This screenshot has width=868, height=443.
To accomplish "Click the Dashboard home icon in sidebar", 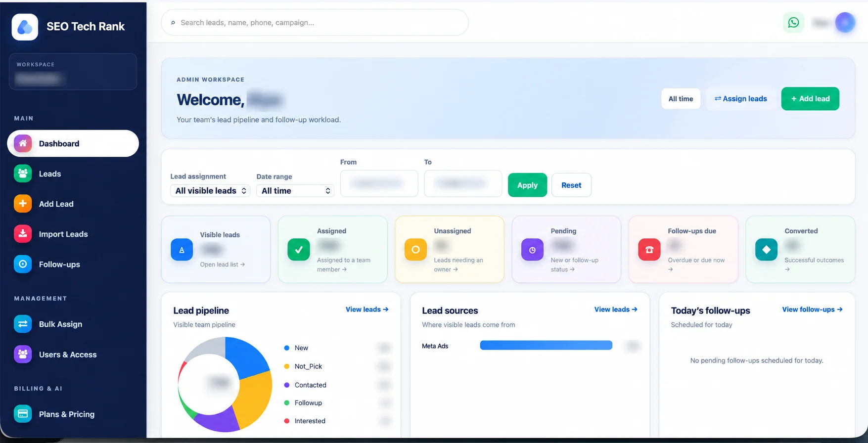I will click(x=23, y=143).
